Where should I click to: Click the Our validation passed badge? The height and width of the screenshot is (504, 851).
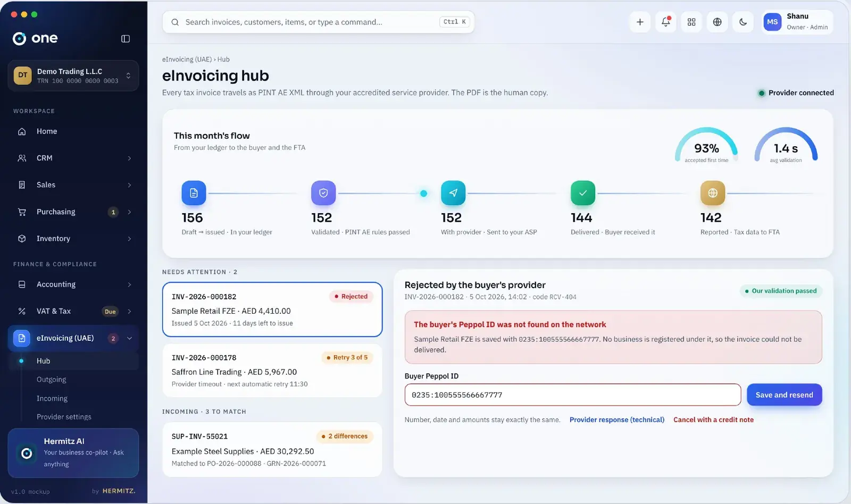click(781, 291)
